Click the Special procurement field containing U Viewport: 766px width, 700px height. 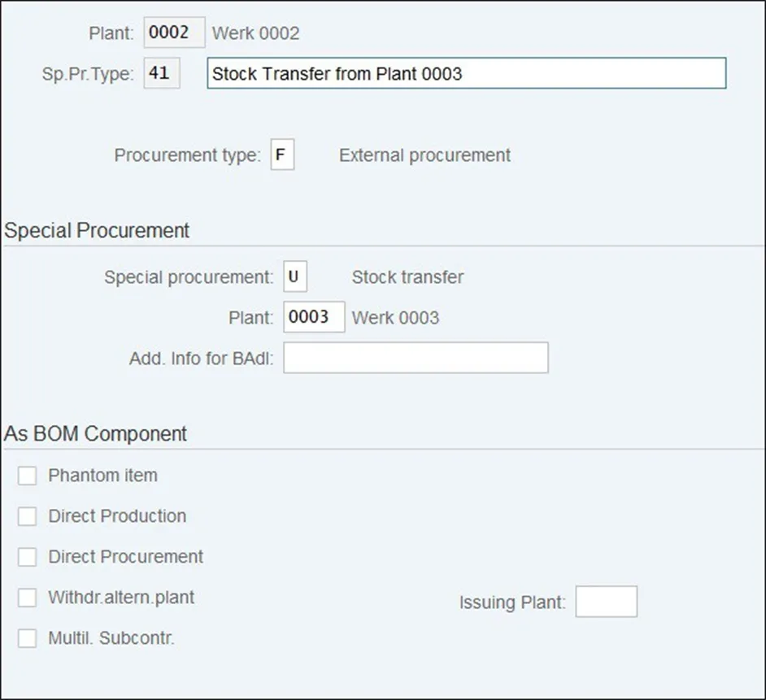294,277
